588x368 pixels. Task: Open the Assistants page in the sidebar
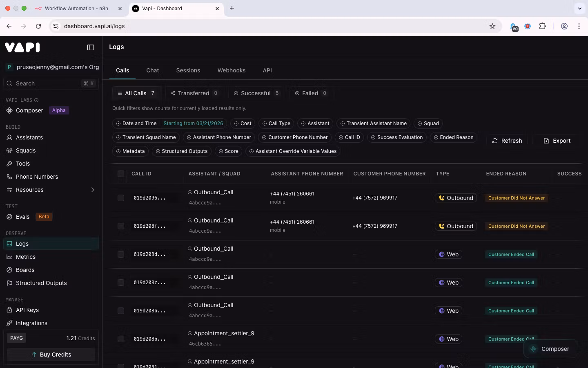click(x=29, y=137)
